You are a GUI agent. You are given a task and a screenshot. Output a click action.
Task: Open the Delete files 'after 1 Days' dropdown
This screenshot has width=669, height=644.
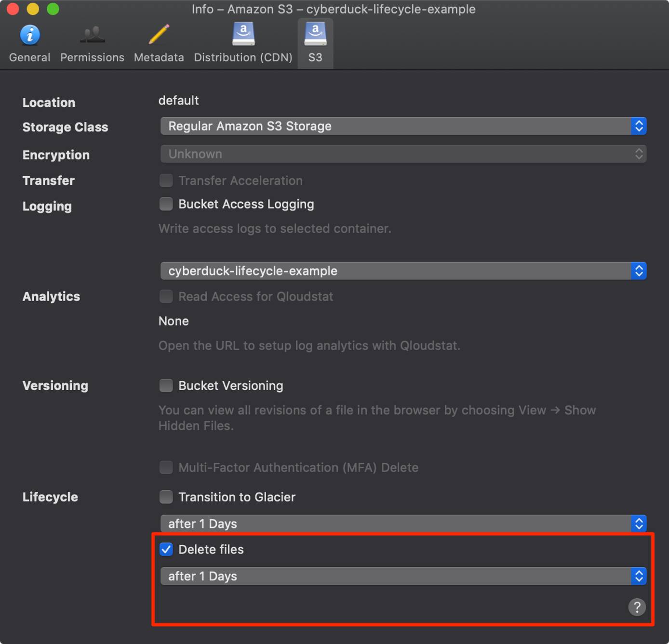click(403, 576)
